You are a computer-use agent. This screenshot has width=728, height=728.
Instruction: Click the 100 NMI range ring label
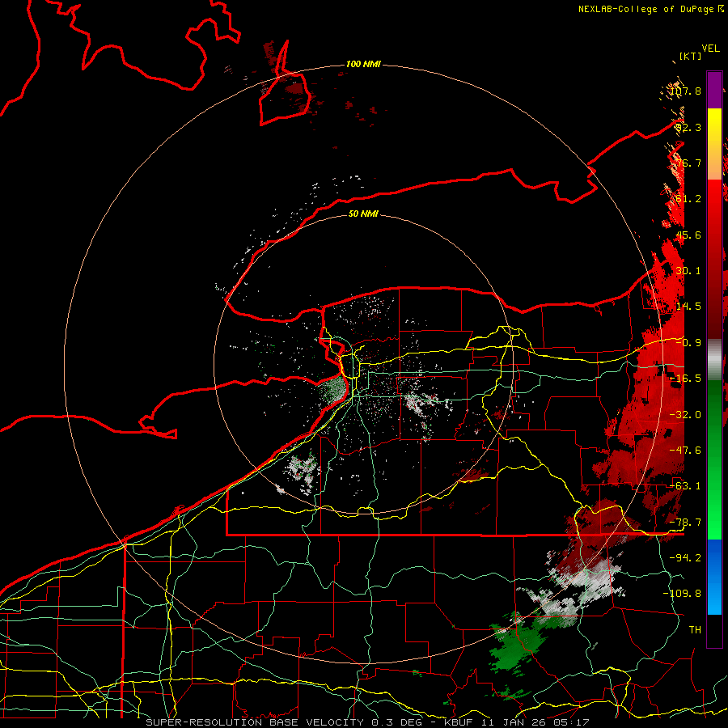(363, 64)
